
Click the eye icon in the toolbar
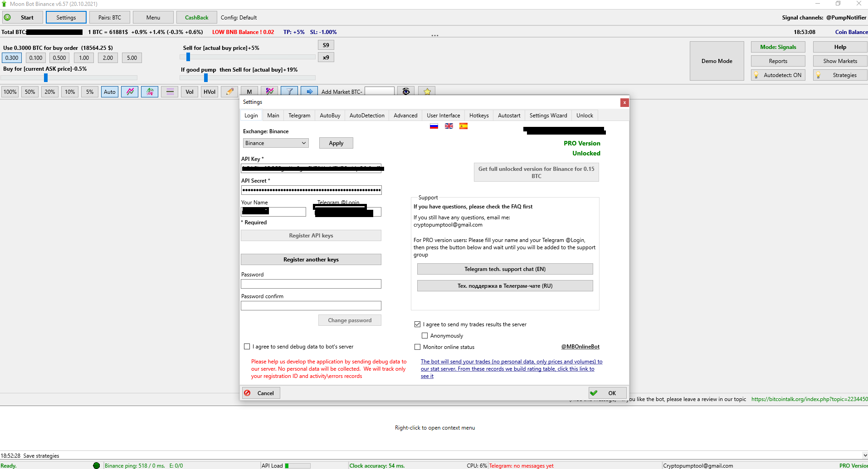(406, 92)
